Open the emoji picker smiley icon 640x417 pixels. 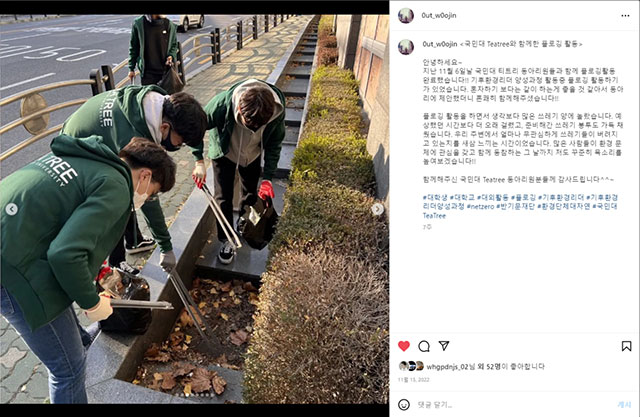(x=404, y=405)
